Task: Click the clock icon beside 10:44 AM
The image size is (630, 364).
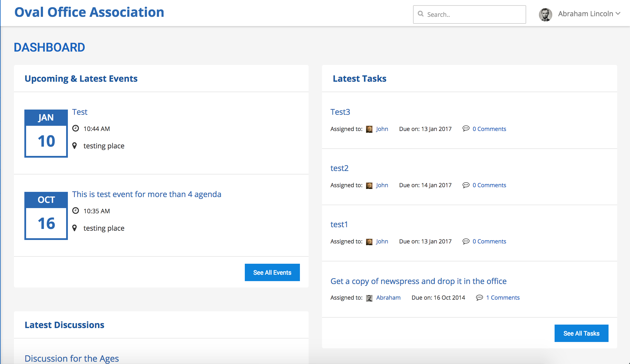Action: tap(75, 128)
